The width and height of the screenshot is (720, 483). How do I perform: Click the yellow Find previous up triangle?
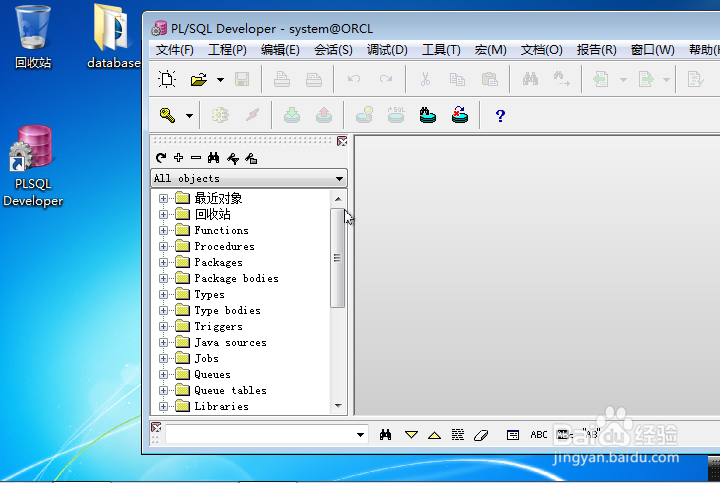434,435
